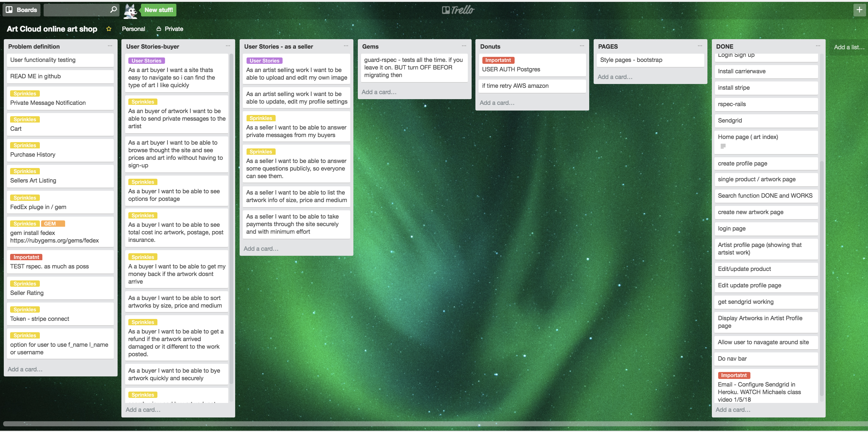
Task: Click the search magnifying glass icon
Action: (x=113, y=10)
